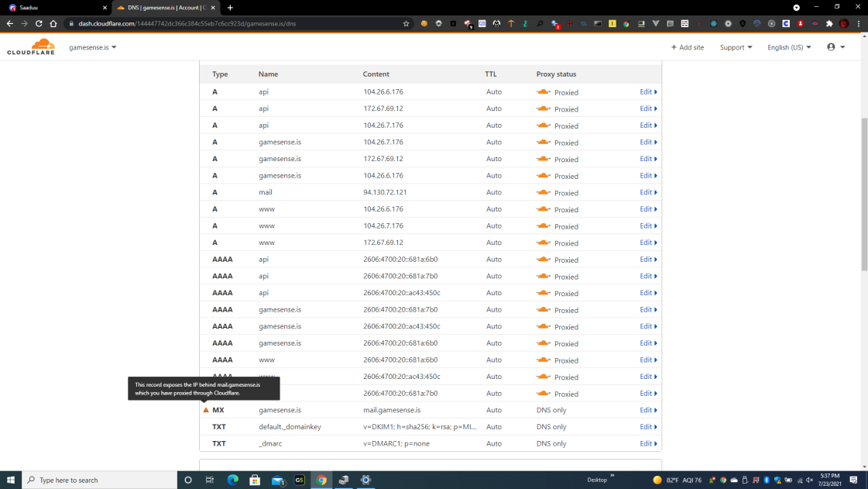Edit the _dmarc TXT record
868x489 pixels.
pyautogui.click(x=648, y=443)
